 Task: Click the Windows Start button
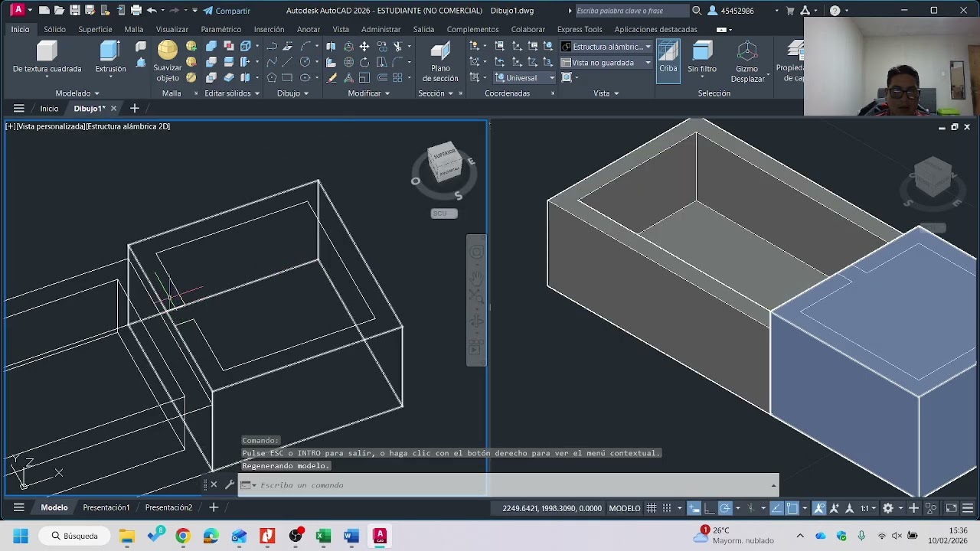(21, 536)
